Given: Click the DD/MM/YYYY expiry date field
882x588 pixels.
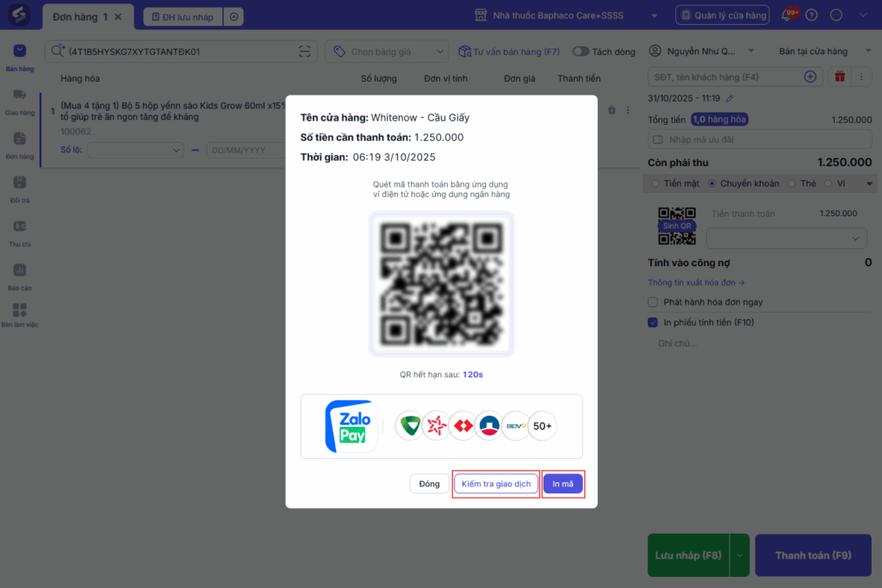Looking at the screenshot, I should tap(246, 150).
